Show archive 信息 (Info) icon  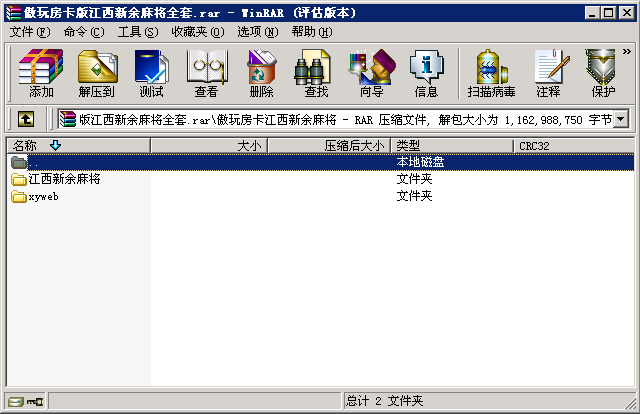point(426,73)
